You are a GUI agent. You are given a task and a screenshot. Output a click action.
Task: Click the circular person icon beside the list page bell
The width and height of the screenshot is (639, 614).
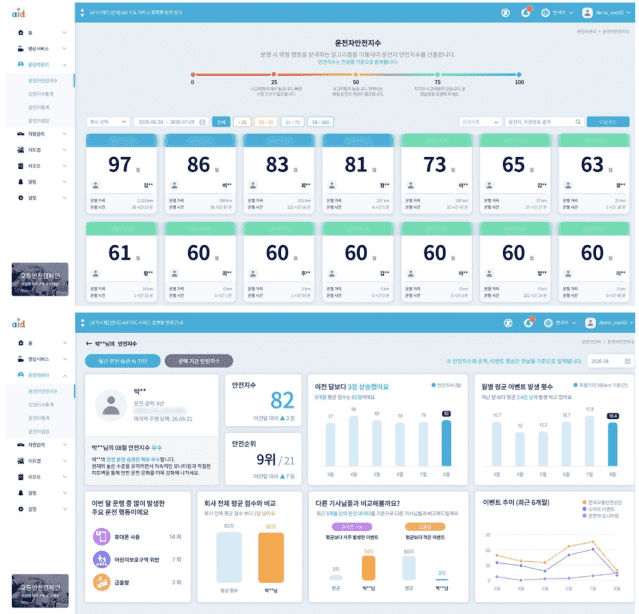(505, 13)
